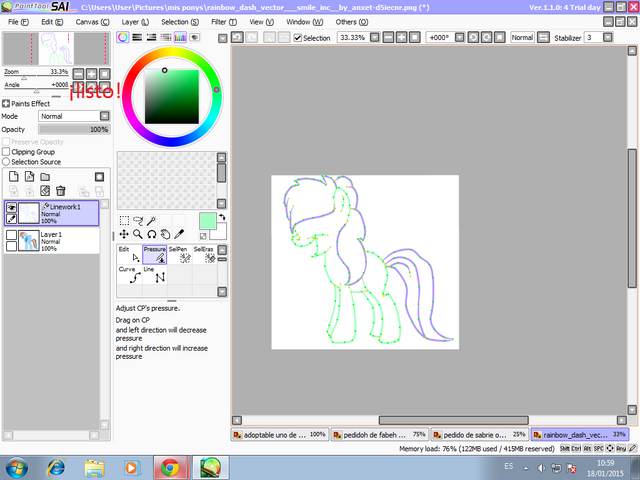The image size is (640, 480).
Task: Open the Windows Start button
Action: [x=16, y=468]
